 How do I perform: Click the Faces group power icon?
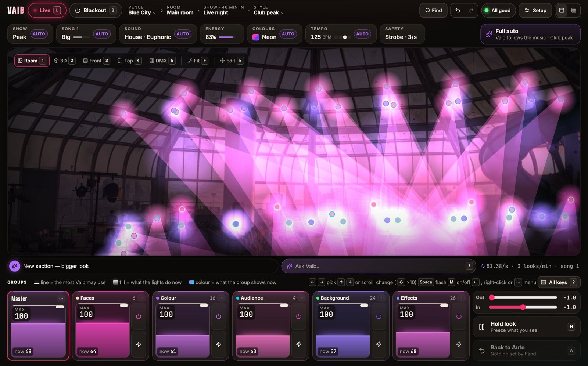[x=139, y=316]
